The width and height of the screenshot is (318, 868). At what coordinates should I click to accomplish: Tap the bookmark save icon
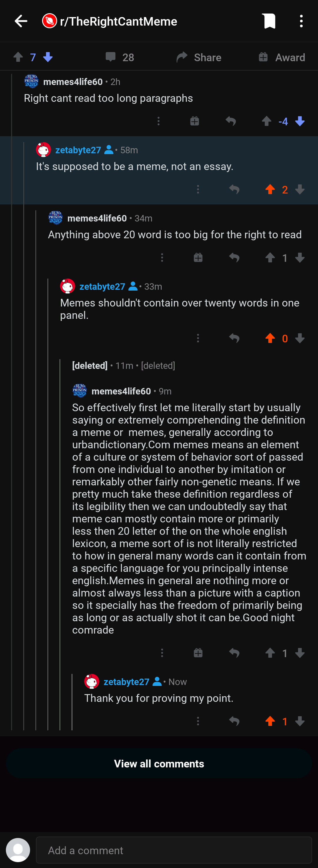(269, 21)
